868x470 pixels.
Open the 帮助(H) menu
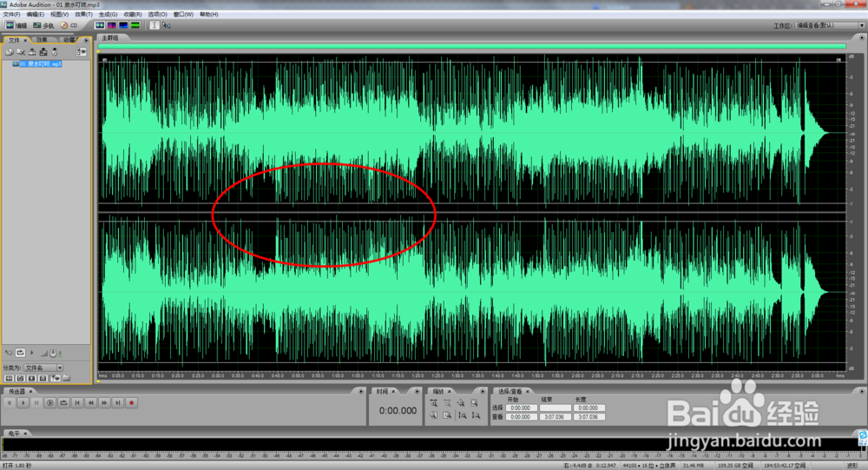(208, 15)
